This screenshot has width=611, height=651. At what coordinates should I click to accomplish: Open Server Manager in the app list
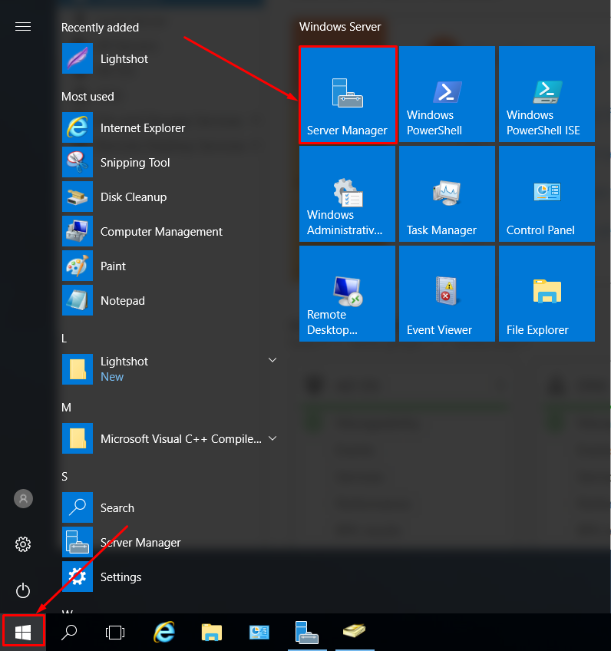pyautogui.click(x=169, y=542)
